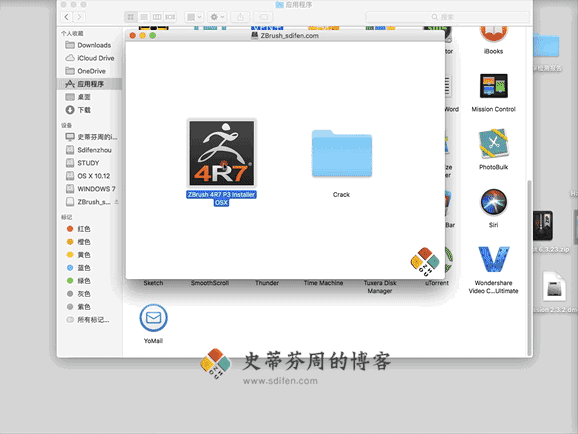Open 下载 in the sidebar
Screen dimensions: 578x434
click(89, 110)
